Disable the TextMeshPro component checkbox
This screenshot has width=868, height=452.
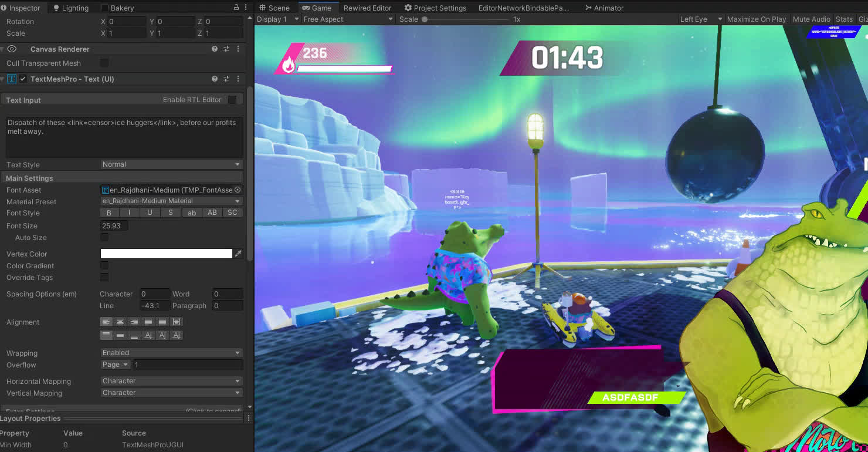point(23,79)
